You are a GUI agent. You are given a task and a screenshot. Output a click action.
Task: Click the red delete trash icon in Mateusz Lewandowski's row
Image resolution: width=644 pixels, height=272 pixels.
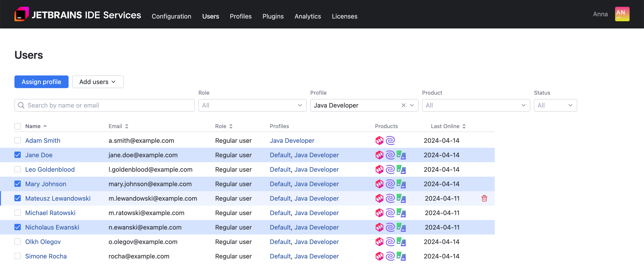[x=484, y=198]
